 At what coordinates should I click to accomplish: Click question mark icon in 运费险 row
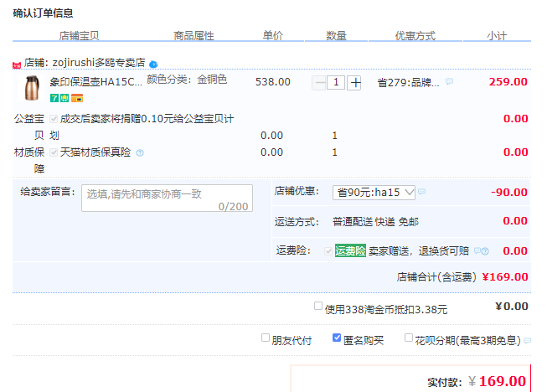coord(485,251)
